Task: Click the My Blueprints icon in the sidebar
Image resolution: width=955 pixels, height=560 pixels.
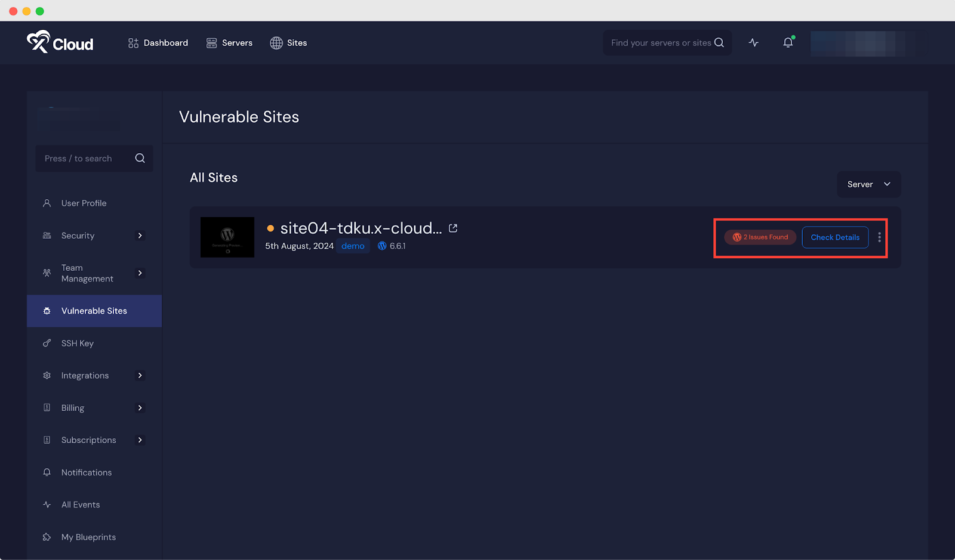Action: 47,537
